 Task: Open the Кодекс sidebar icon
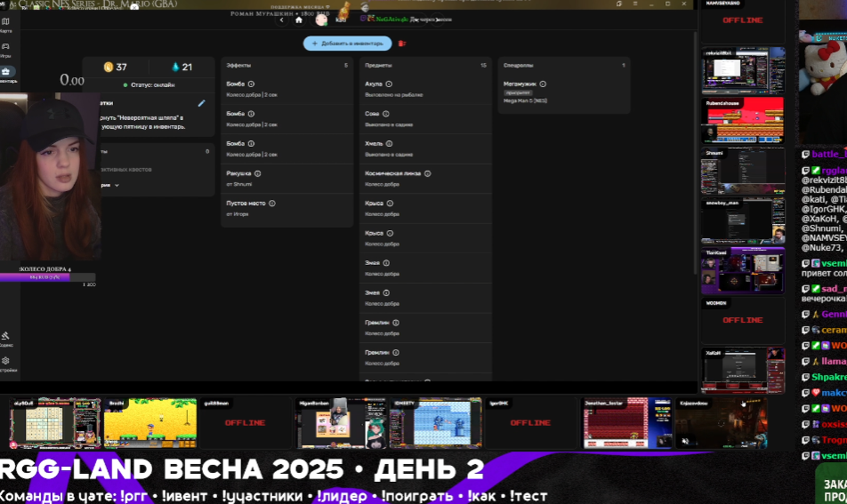click(x=5, y=336)
